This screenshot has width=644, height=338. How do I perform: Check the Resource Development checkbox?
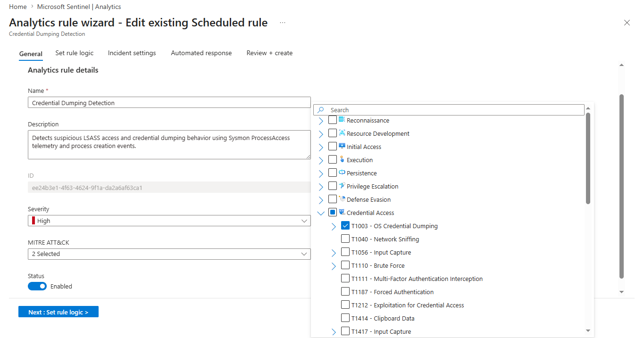[x=333, y=133]
